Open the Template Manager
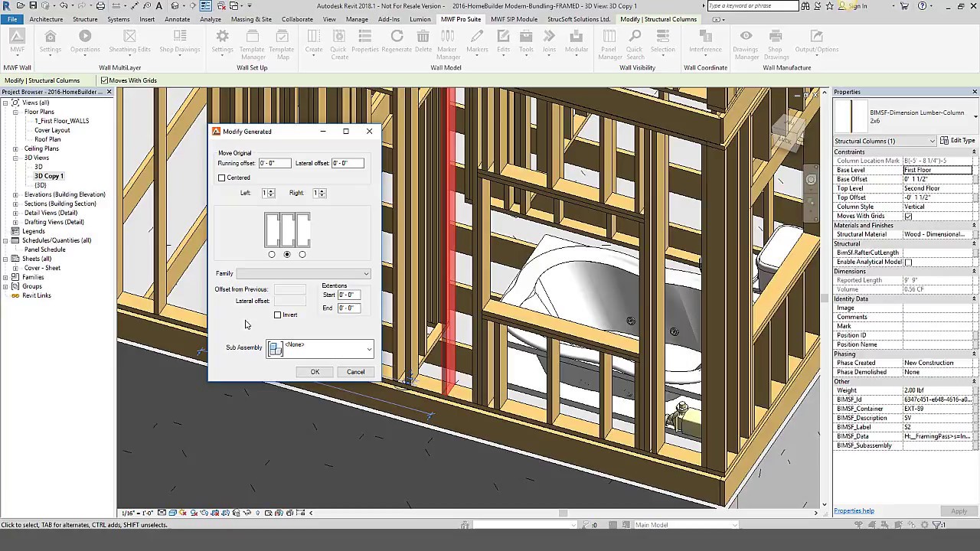The height and width of the screenshot is (551, 980). [x=252, y=44]
